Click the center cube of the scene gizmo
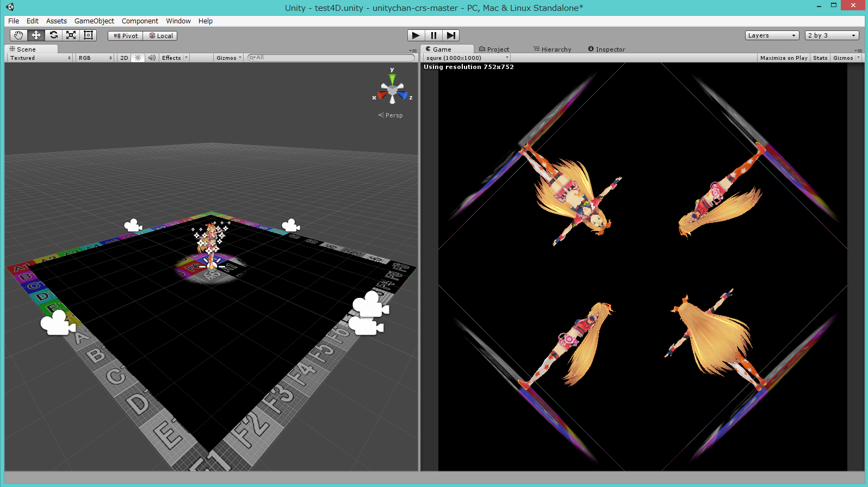Image resolution: width=868 pixels, height=487 pixels. (392, 90)
